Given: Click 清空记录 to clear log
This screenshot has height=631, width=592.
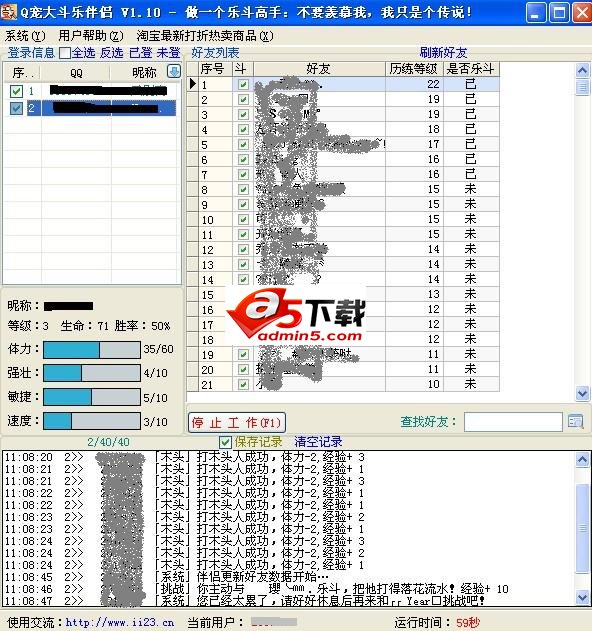Looking at the screenshot, I should [x=318, y=442].
